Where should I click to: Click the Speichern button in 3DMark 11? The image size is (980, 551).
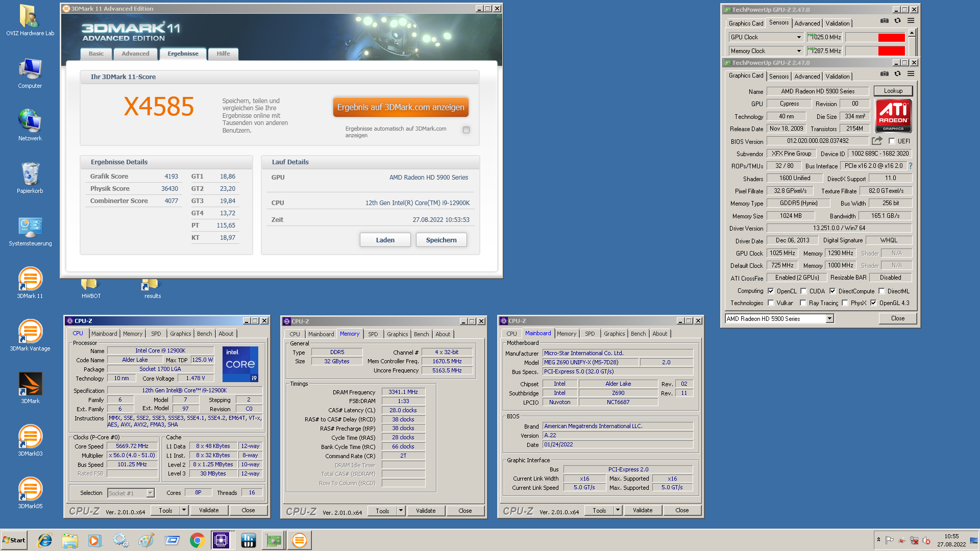pos(442,240)
